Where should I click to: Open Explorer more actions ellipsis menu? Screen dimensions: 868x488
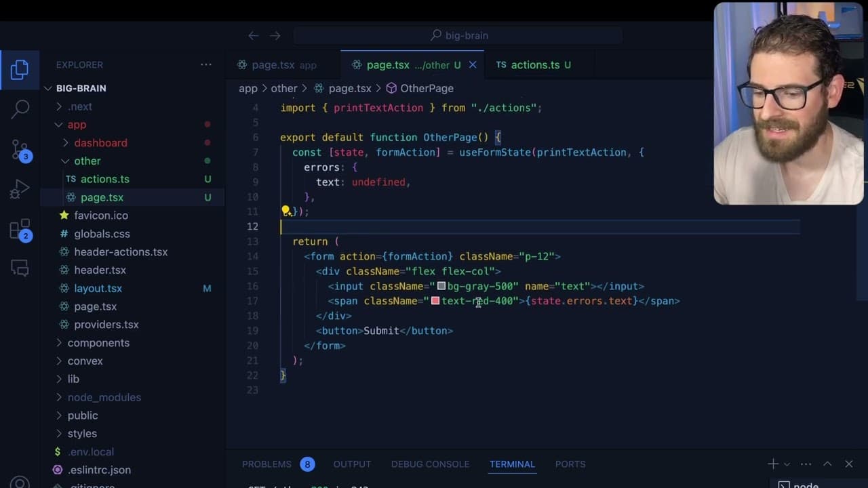point(206,64)
